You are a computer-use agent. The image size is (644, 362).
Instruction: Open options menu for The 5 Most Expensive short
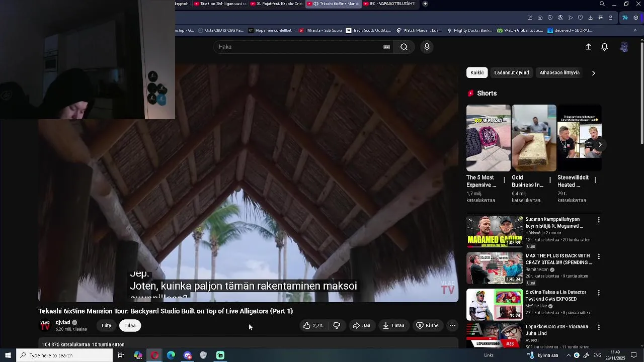point(505,180)
